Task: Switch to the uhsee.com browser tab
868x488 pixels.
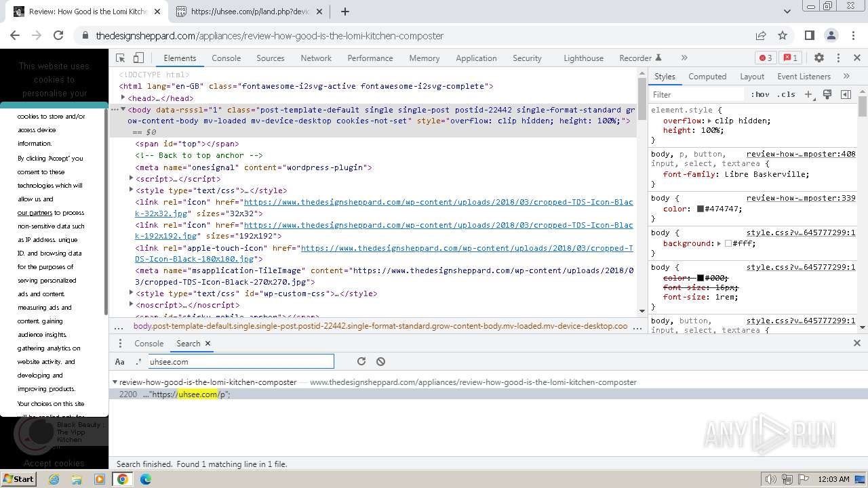Action: tap(250, 12)
